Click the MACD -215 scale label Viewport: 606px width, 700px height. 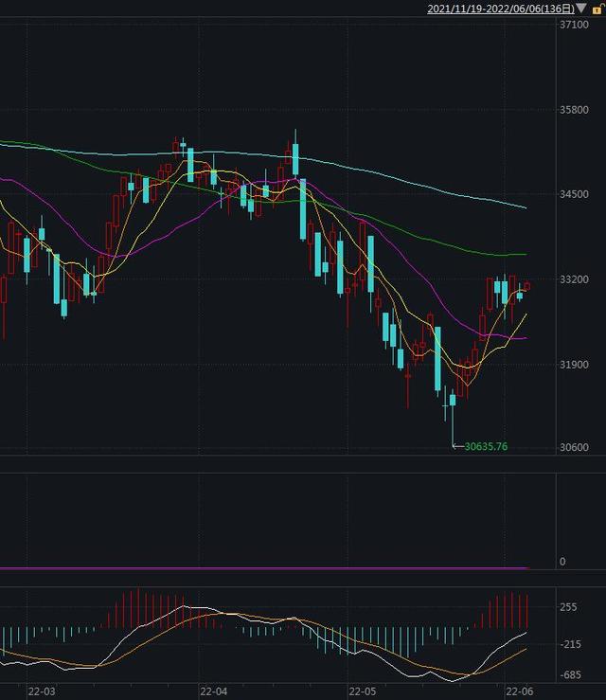click(x=570, y=644)
